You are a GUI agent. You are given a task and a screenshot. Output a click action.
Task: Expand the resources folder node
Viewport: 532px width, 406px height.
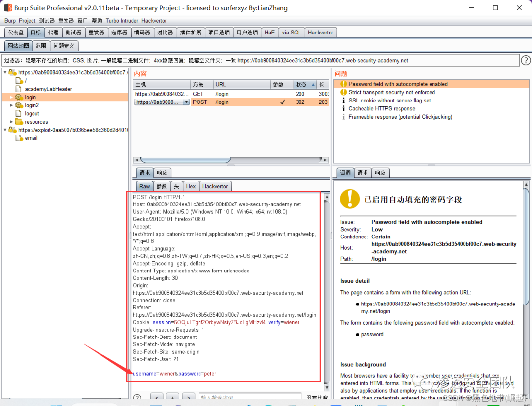[11, 122]
